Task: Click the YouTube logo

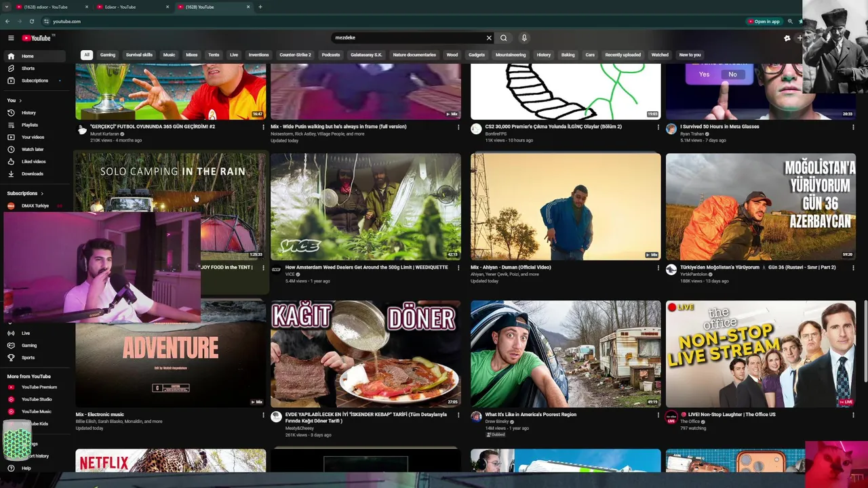Action: (36, 38)
